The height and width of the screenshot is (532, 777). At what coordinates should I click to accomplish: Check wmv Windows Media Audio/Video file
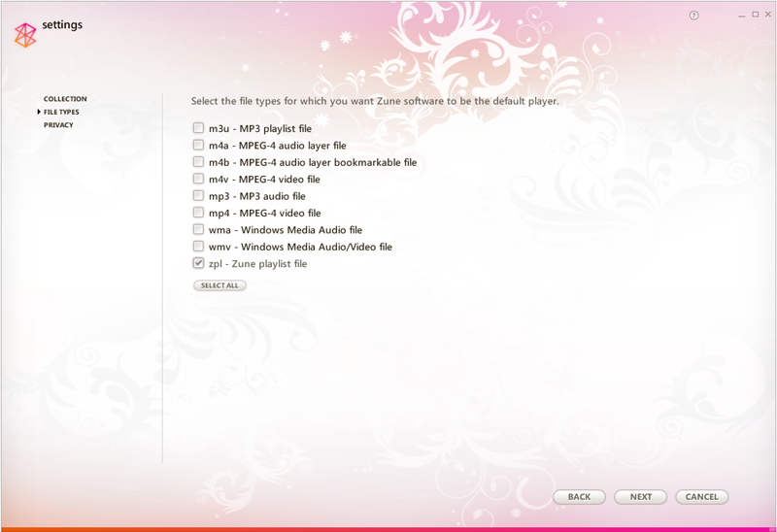pos(198,246)
